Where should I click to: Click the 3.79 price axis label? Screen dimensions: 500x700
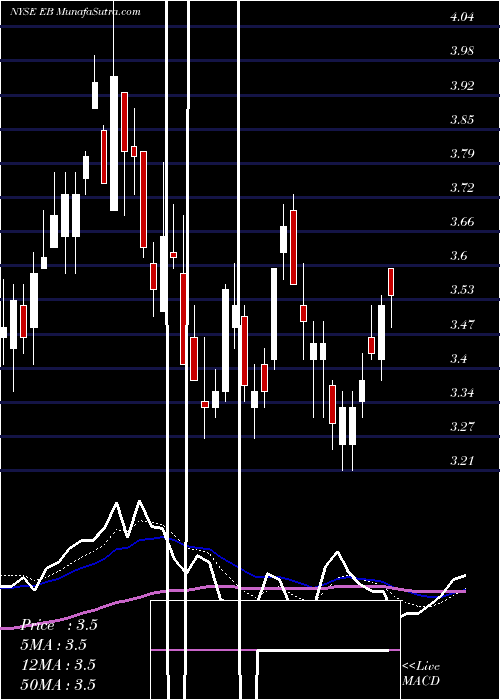click(462, 154)
